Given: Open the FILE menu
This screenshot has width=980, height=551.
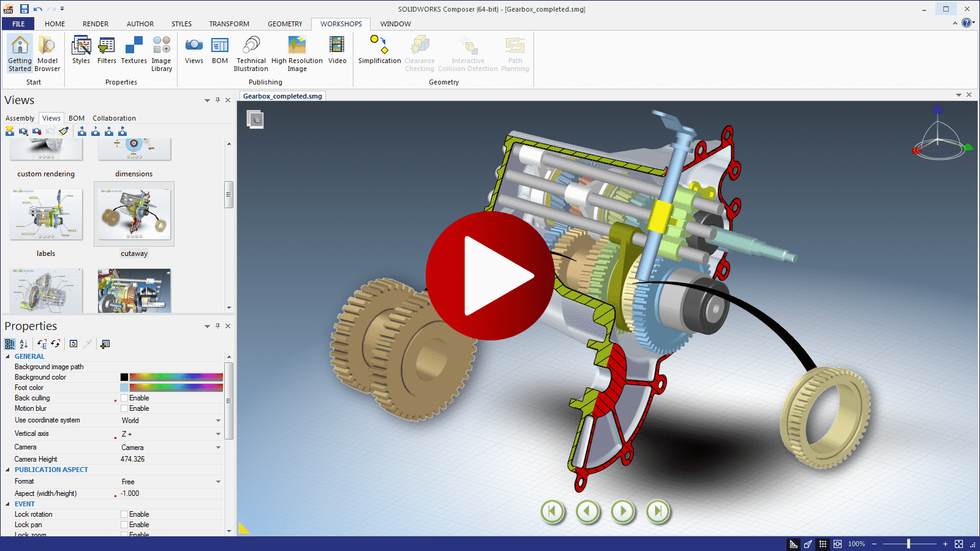Looking at the screenshot, I should 18,24.
